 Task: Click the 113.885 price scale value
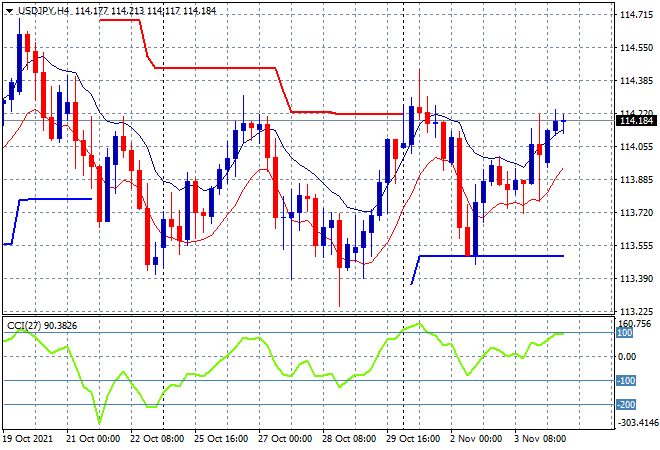[636, 180]
